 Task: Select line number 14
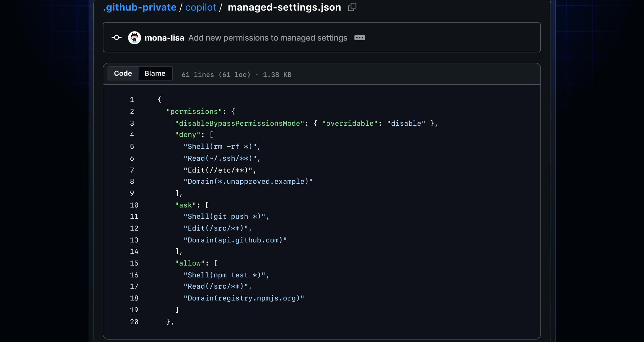134,251
